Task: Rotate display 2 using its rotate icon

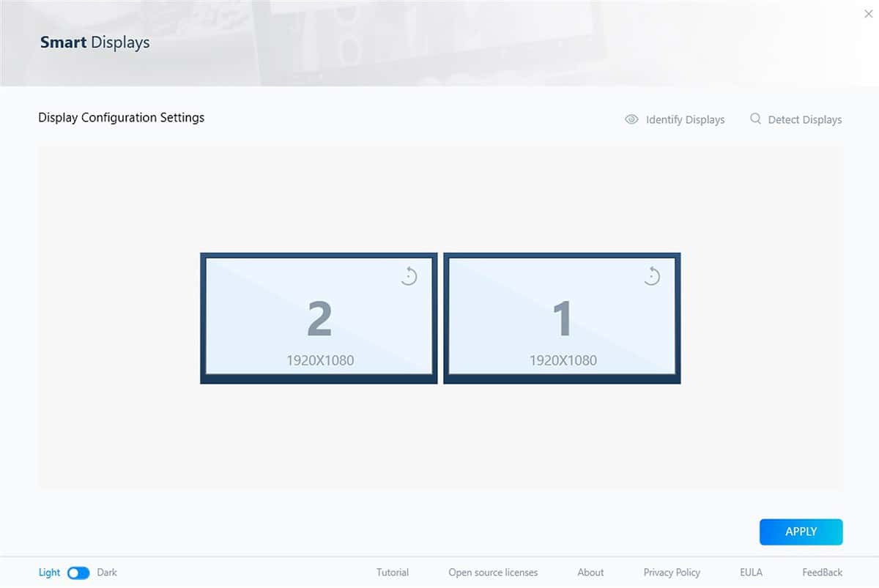Action: tap(409, 276)
